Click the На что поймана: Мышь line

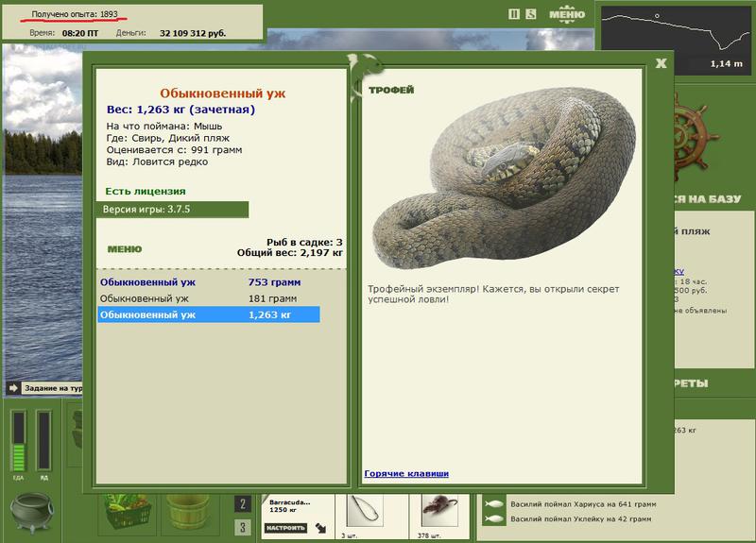click(164, 127)
